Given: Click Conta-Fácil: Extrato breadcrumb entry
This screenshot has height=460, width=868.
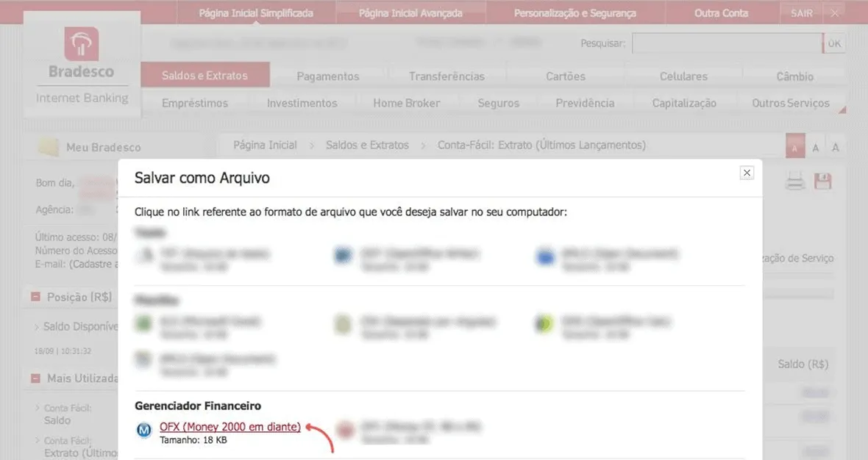Looking at the screenshot, I should pyautogui.click(x=541, y=145).
